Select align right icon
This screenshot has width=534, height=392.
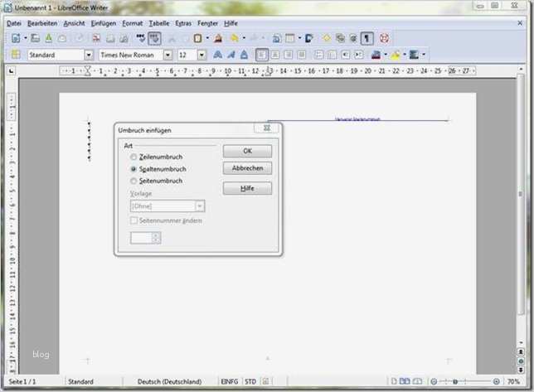point(288,55)
